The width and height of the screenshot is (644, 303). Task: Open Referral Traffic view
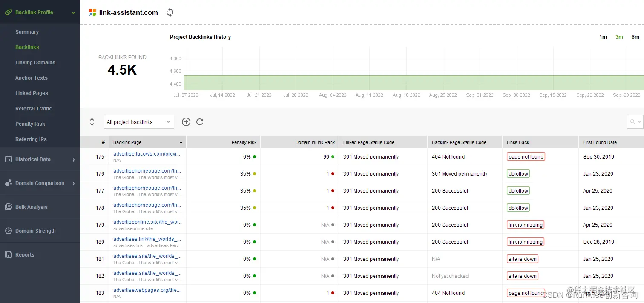tap(34, 109)
